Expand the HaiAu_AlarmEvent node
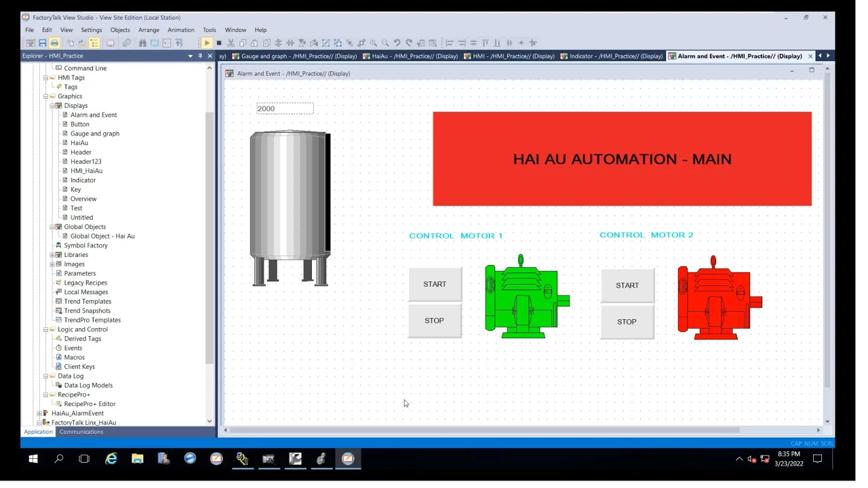868x488 pixels. (x=39, y=413)
